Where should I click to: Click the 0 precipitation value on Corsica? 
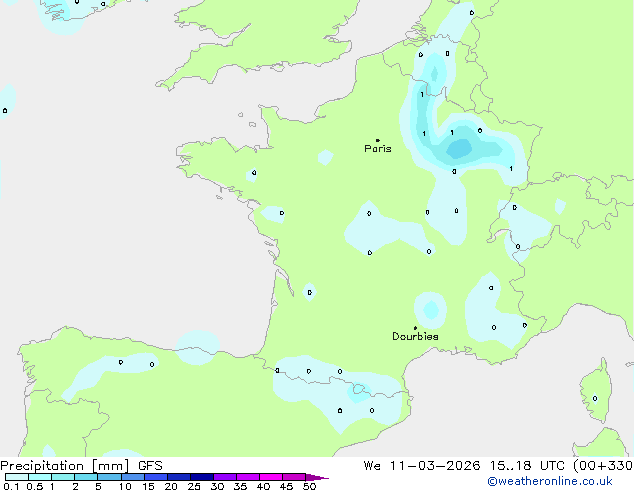595,398
